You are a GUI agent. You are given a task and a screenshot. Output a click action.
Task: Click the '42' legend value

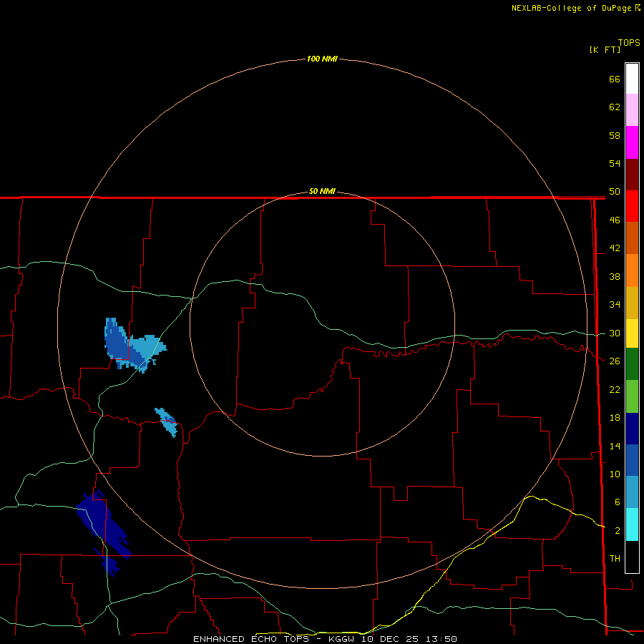click(615, 248)
